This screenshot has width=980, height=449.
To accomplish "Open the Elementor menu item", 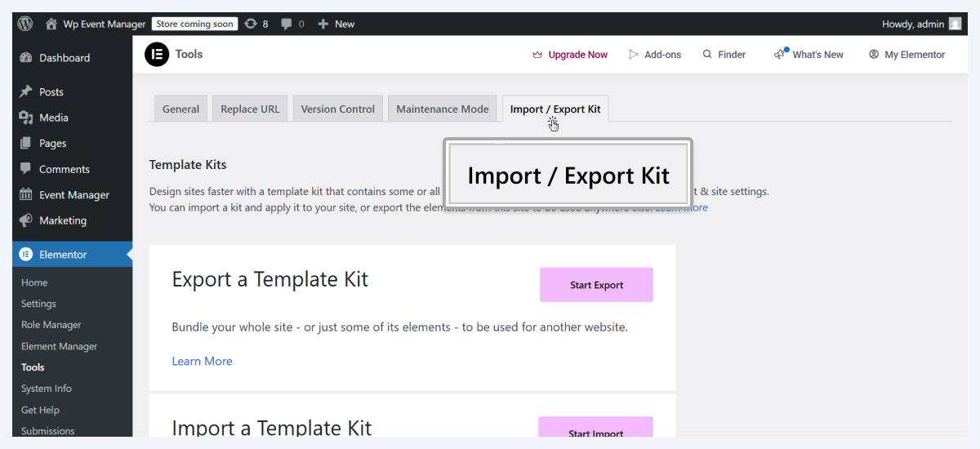I will [x=72, y=255].
